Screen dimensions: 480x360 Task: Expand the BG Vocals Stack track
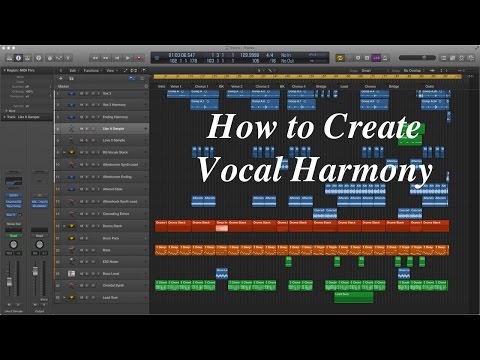(x=64, y=152)
